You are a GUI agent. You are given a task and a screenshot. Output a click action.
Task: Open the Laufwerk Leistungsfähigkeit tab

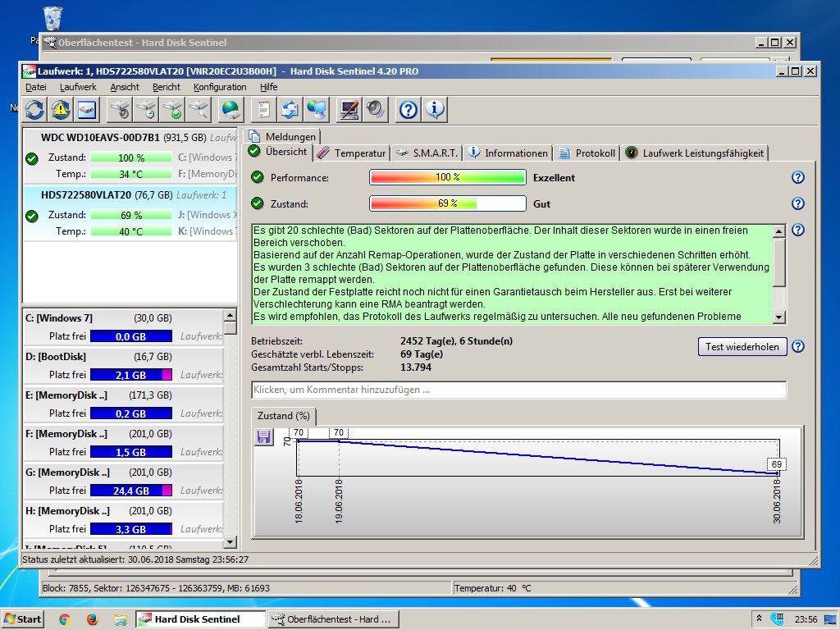[x=695, y=153]
